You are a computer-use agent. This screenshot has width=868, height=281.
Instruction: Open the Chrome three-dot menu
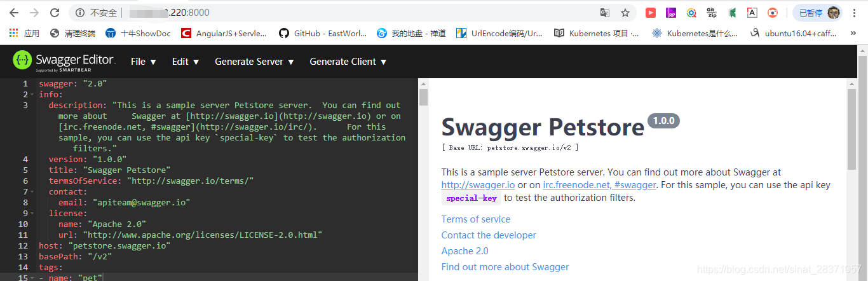[x=855, y=13]
